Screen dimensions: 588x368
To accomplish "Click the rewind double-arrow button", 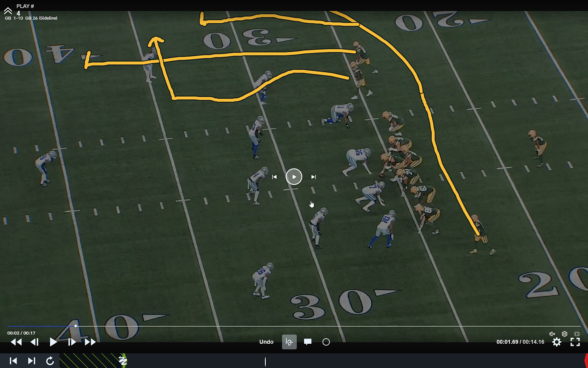I will click(x=16, y=342).
